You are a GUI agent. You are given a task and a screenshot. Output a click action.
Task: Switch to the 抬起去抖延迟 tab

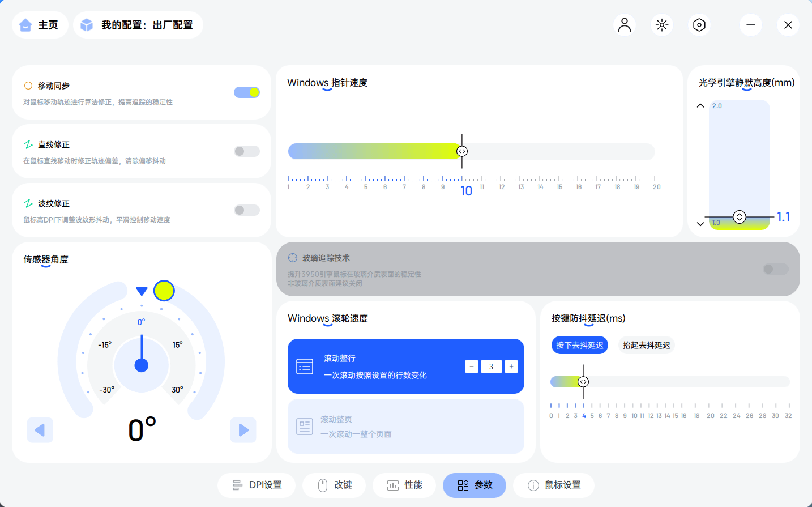click(647, 345)
